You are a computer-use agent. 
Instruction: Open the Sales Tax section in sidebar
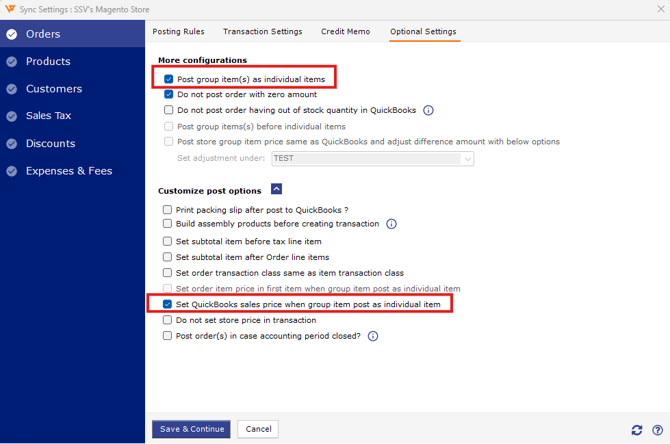(x=72, y=116)
